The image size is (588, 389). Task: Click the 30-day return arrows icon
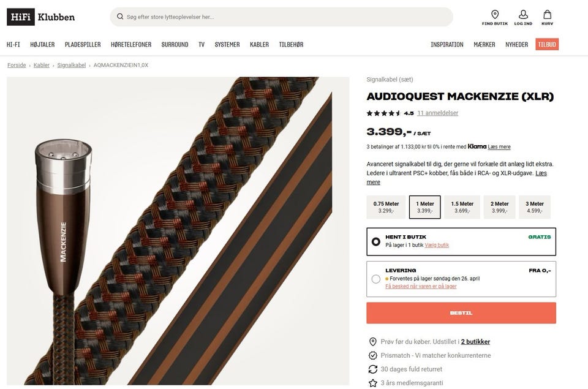click(373, 369)
